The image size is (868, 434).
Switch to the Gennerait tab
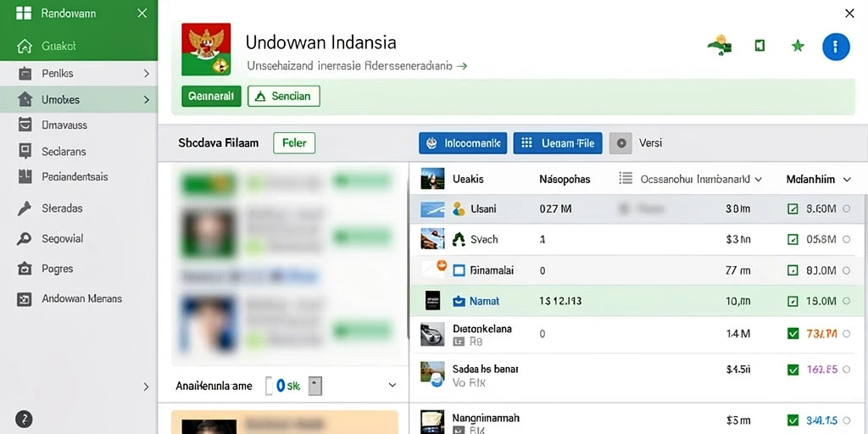(211, 96)
